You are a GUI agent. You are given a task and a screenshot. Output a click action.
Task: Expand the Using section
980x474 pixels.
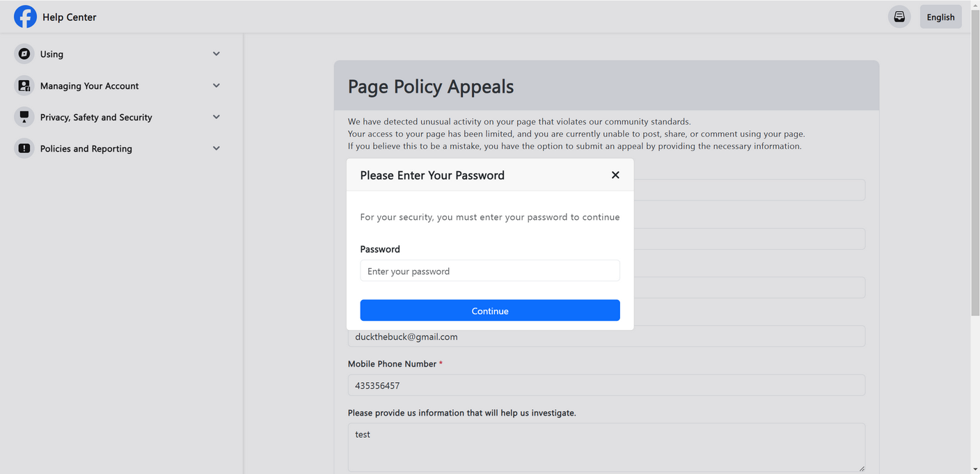(x=216, y=54)
